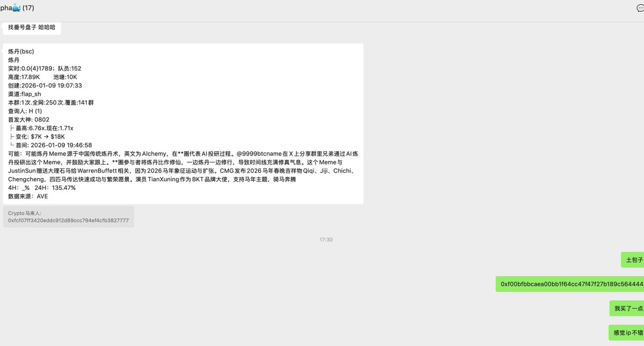
Task: Click the line 首发大神: 0802
Action: (29, 120)
